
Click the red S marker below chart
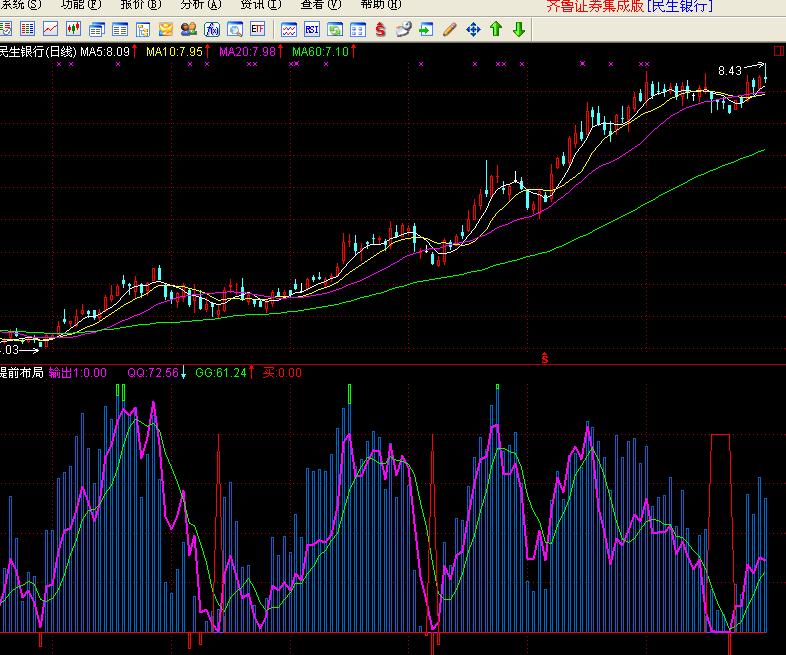click(545, 358)
